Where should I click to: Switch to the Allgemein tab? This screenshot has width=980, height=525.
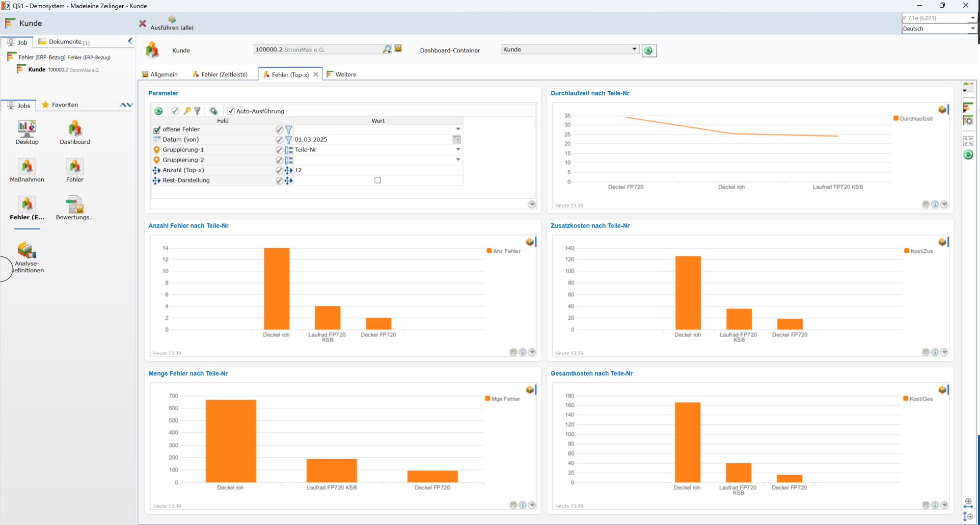(160, 74)
